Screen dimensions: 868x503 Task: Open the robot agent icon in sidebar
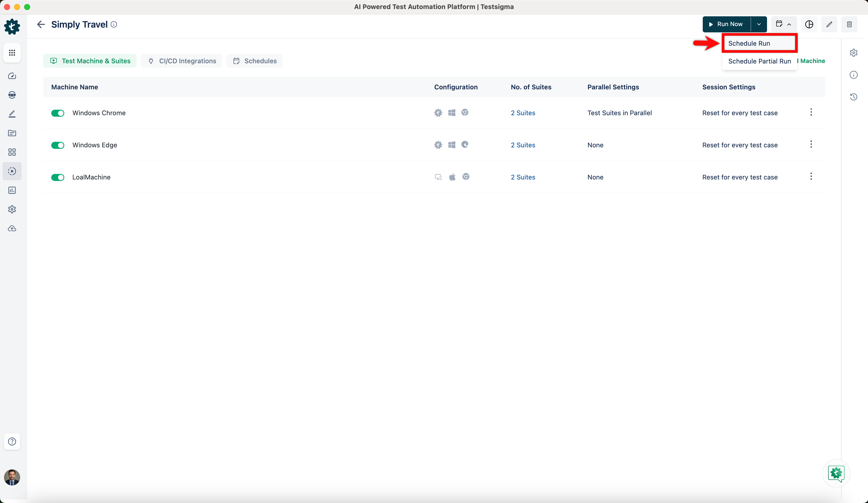point(12,95)
